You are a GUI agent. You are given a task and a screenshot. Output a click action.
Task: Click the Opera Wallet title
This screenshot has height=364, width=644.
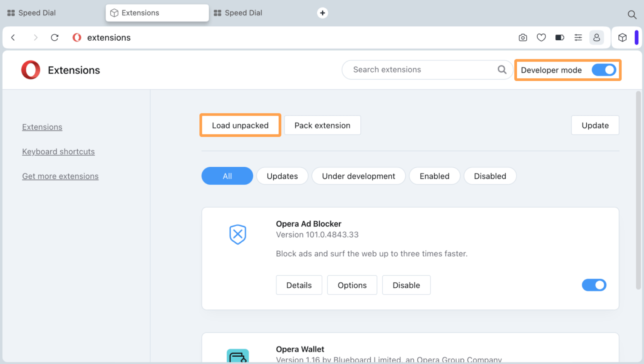(300, 349)
